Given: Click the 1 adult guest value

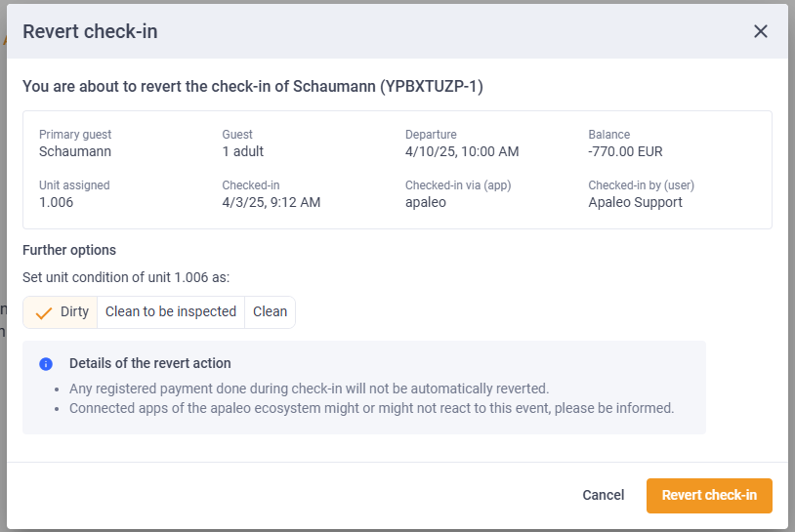Looking at the screenshot, I should pos(243,151).
